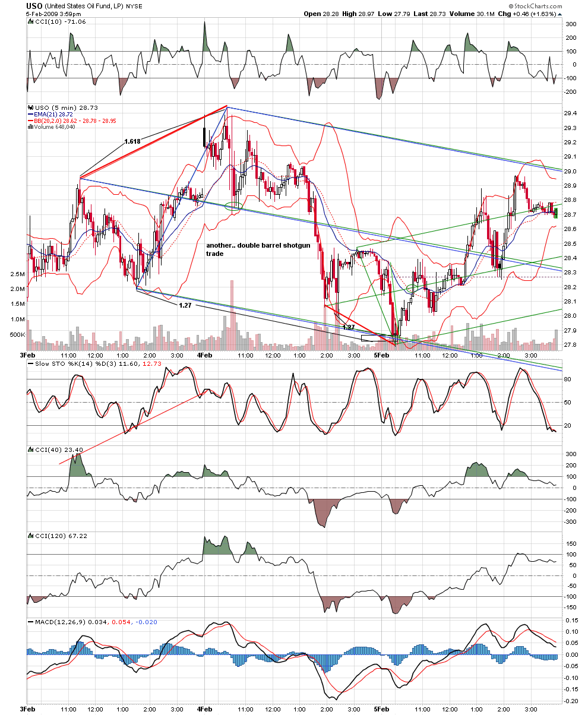Click the 29.4 price axis label
The width and height of the screenshot is (588, 715).
coord(571,113)
